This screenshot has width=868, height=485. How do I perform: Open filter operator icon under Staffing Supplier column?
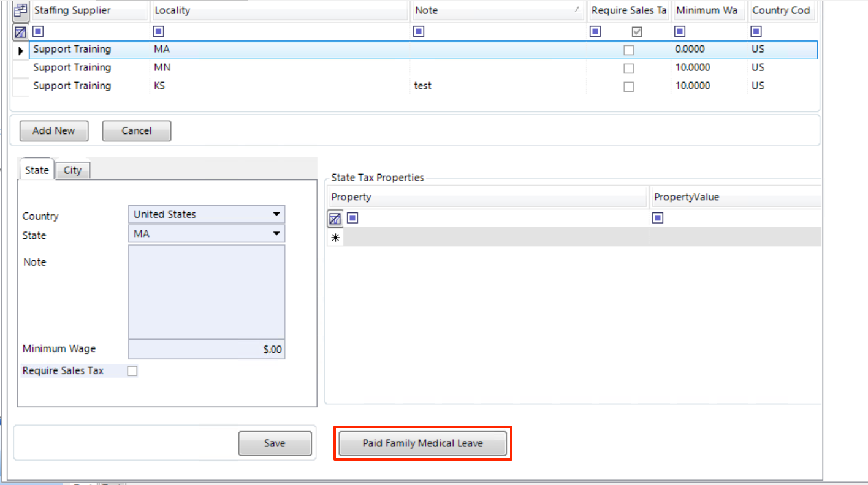coord(38,31)
